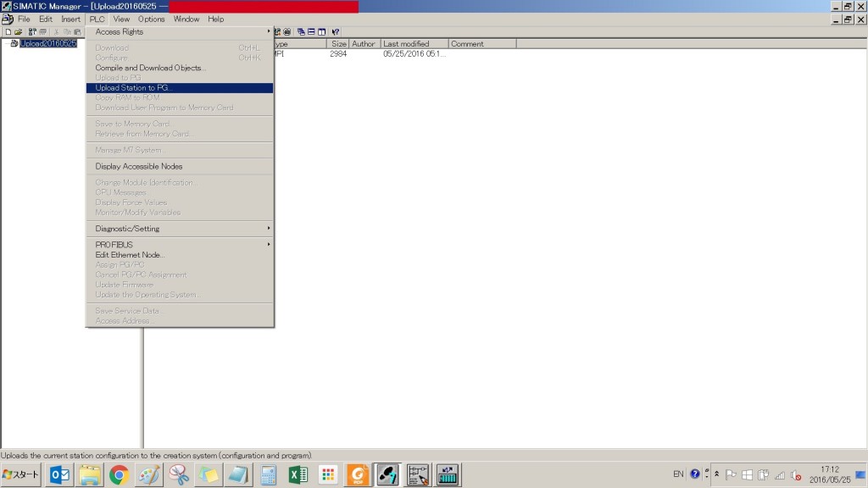This screenshot has width=868, height=488.
Task: Open Excel from the taskbar
Action: pyautogui.click(x=298, y=474)
